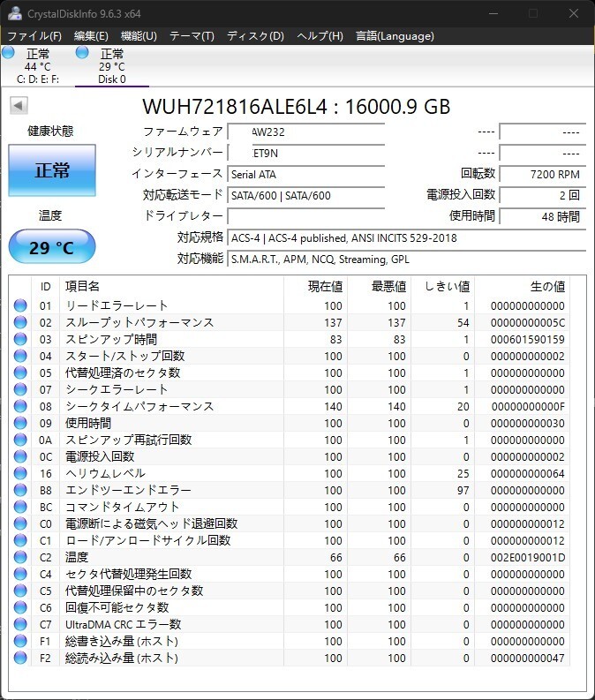The height and width of the screenshot is (700, 595).
Task: Click the Serial ATA interface field
Action: click(306, 174)
